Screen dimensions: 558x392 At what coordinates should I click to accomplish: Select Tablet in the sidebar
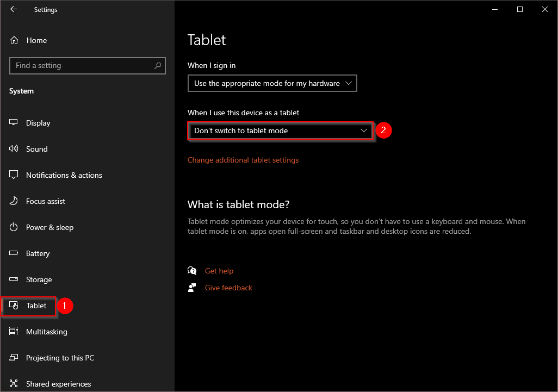[x=36, y=306]
